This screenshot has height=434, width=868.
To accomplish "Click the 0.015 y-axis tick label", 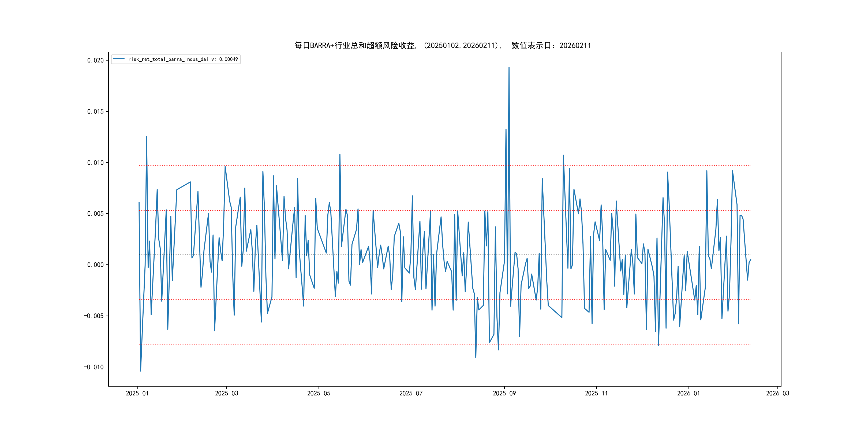I will (x=95, y=111).
